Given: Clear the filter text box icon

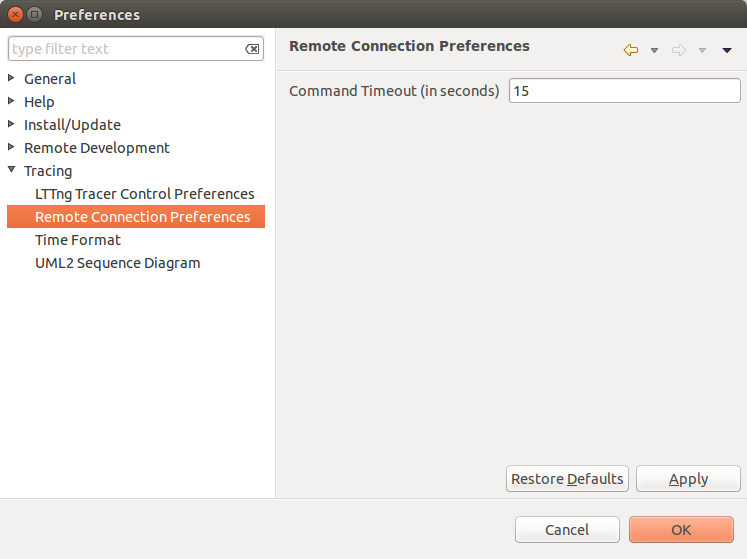Looking at the screenshot, I should click(252, 49).
